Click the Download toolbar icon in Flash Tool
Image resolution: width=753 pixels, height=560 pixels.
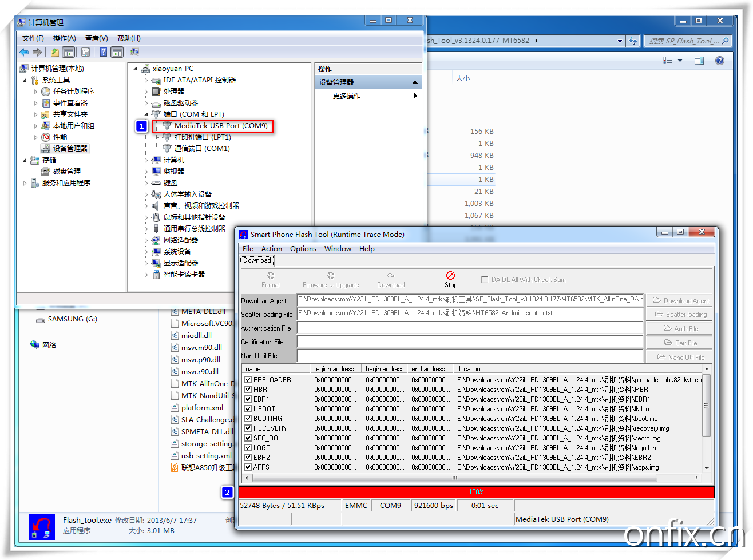[391, 276]
